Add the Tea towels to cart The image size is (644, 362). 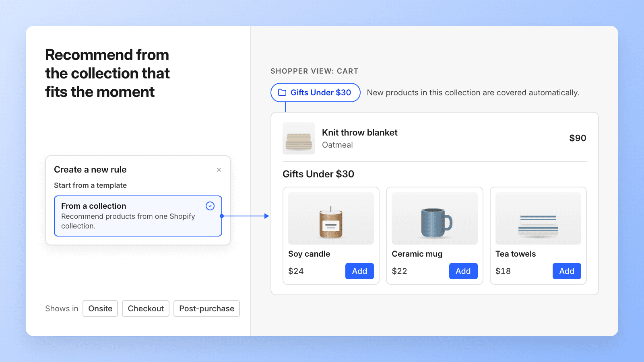[x=567, y=271]
